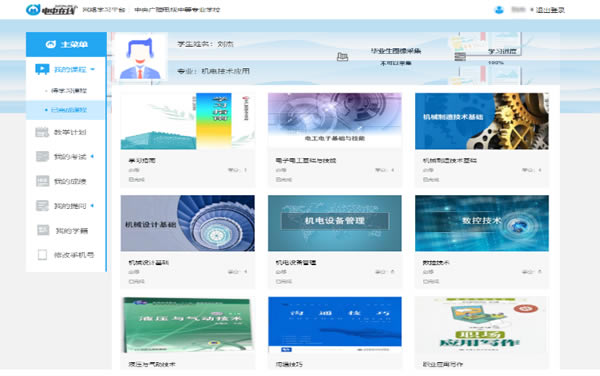Collapse the 我的课程 dropdown arrow
This screenshot has height=376, width=600.
[93, 70]
